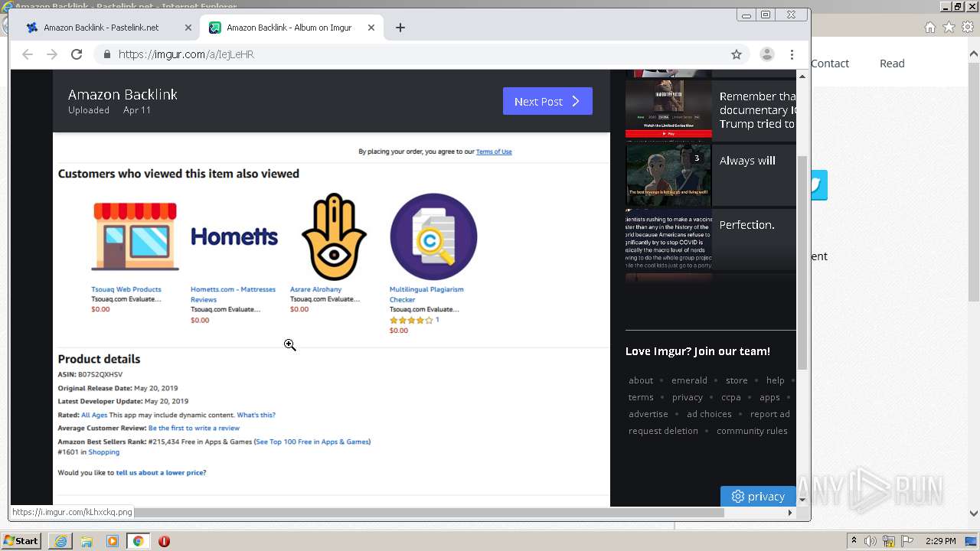Click the Chrome icon in the taskbar
This screenshot has height=551, width=980.
tap(139, 541)
